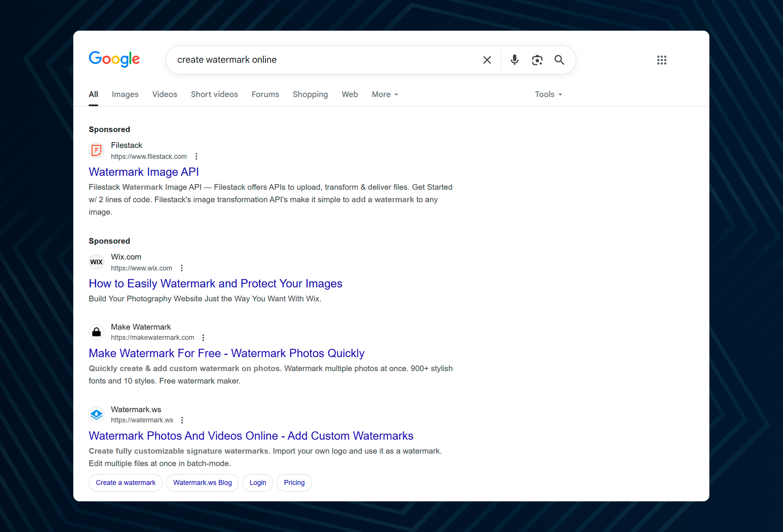Switch to the Web tab
Screen dimensions: 783x532
click(350, 94)
